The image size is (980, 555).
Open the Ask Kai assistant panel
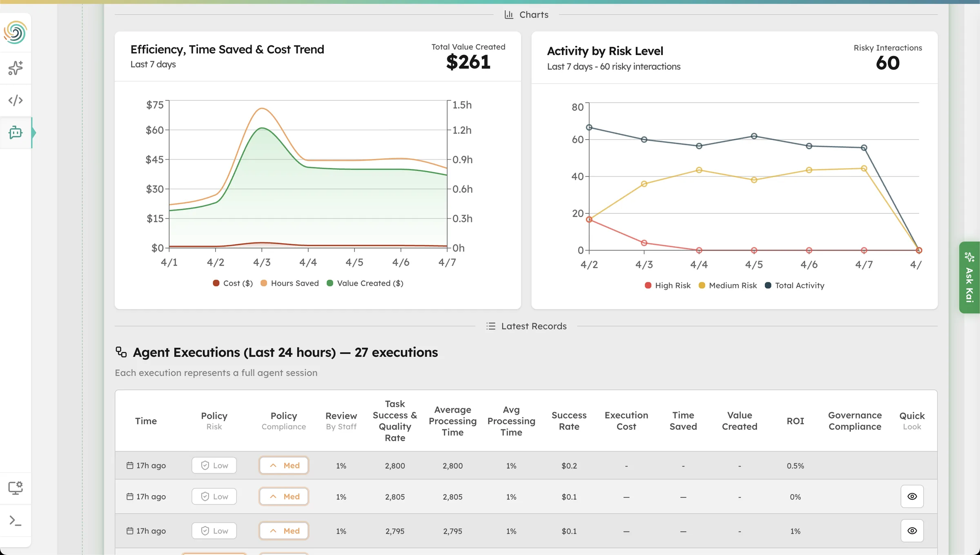(969, 278)
